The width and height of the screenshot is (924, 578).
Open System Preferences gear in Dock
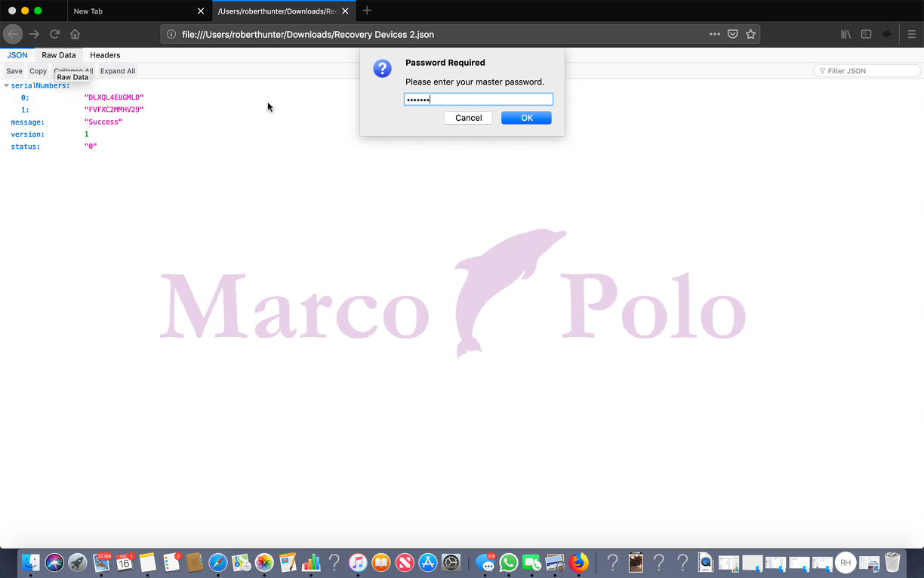(451, 562)
